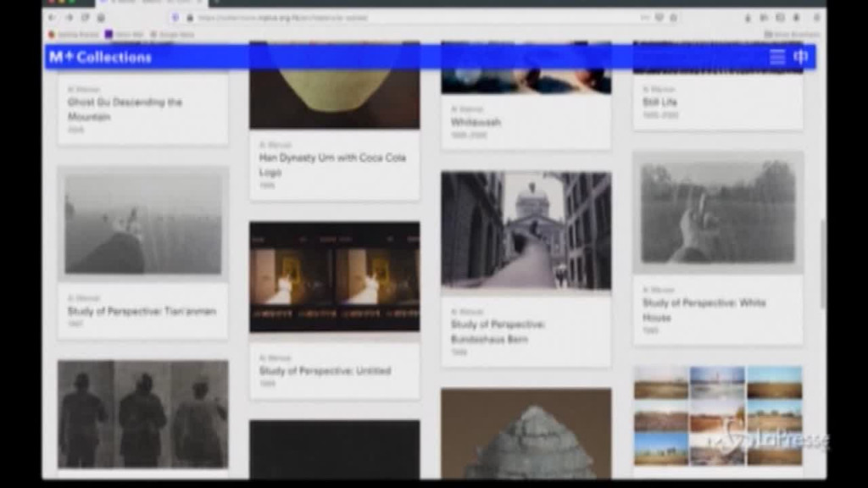Click the browser forward arrow
Screen dimensions: 868x488
70,17
